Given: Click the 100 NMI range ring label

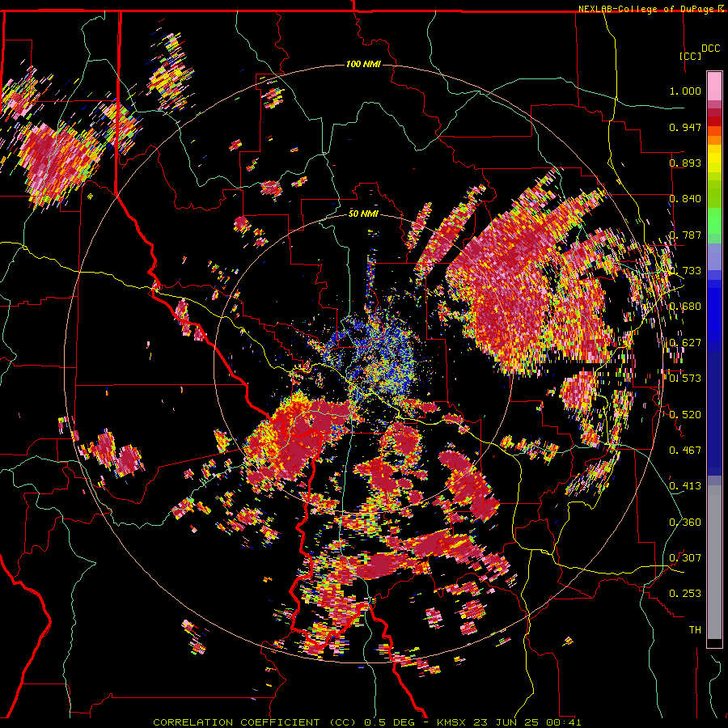Looking at the screenshot, I should pyautogui.click(x=363, y=64).
